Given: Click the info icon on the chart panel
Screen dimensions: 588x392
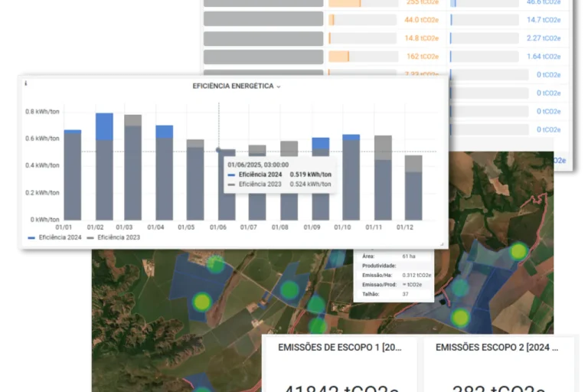Looking at the screenshot, I should [x=25, y=83].
